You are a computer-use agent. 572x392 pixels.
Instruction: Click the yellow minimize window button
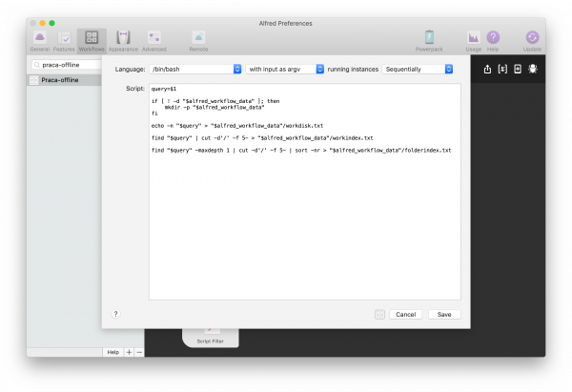[42, 23]
